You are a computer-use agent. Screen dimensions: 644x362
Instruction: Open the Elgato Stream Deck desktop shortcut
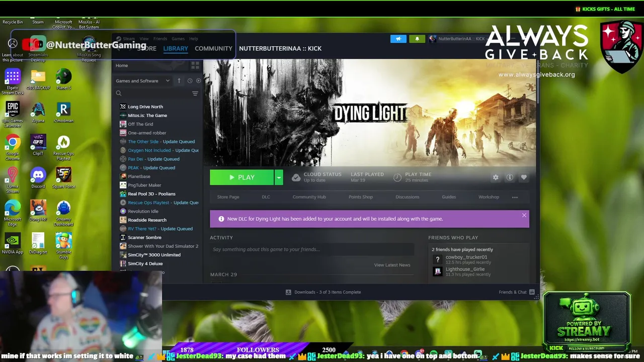click(13, 82)
